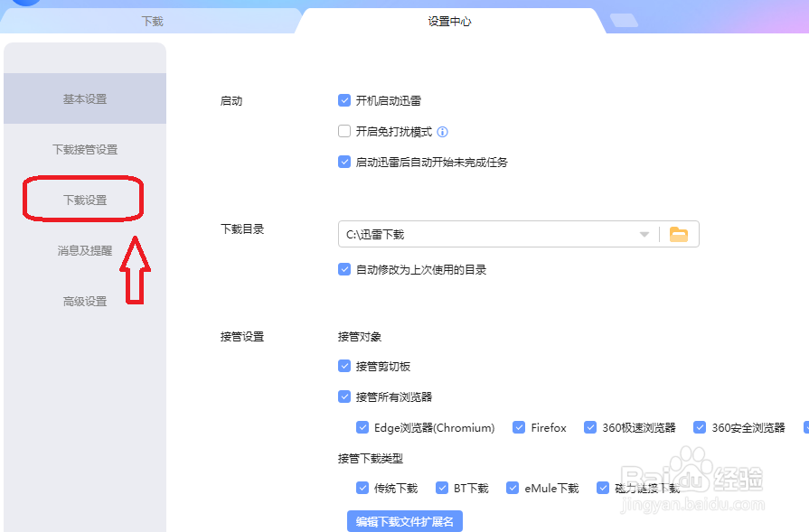Click the 下载目录 section label
Image resolution: width=809 pixels, height=532 pixels.
(242, 229)
